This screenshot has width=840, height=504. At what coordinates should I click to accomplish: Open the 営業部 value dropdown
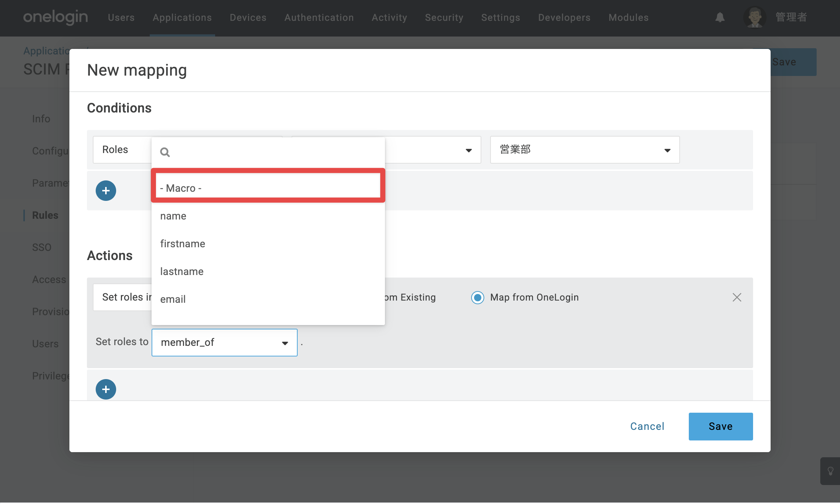tap(585, 150)
